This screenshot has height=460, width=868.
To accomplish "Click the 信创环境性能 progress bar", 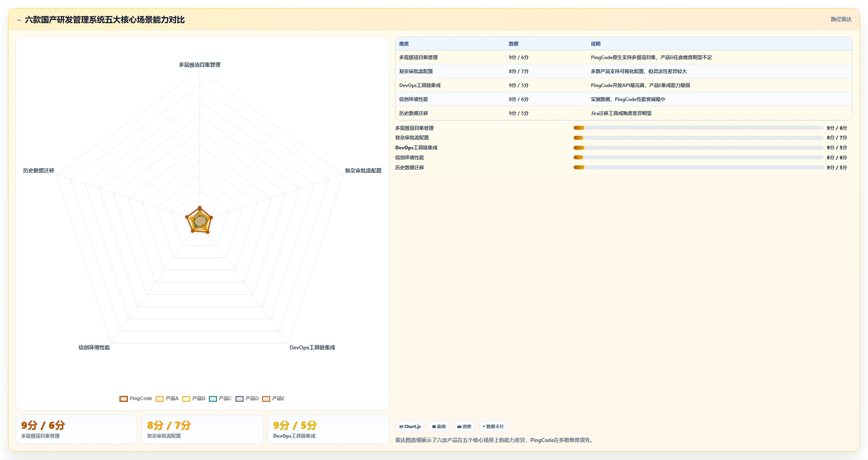I will [x=698, y=157].
